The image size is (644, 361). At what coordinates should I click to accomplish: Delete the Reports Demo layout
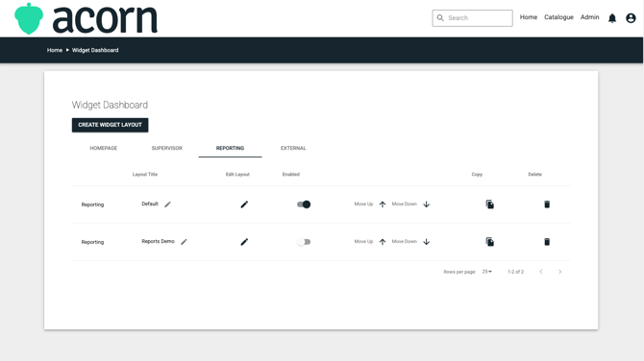click(x=547, y=242)
